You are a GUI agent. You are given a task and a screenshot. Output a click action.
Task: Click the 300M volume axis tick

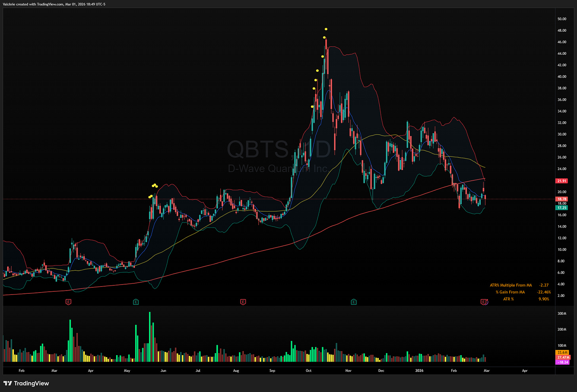pyautogui.click(x=562, y=314)
